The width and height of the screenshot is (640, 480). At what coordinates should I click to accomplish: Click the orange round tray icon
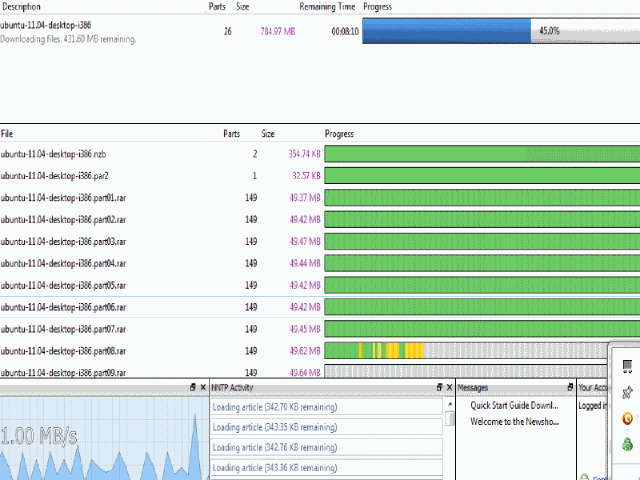627,418
